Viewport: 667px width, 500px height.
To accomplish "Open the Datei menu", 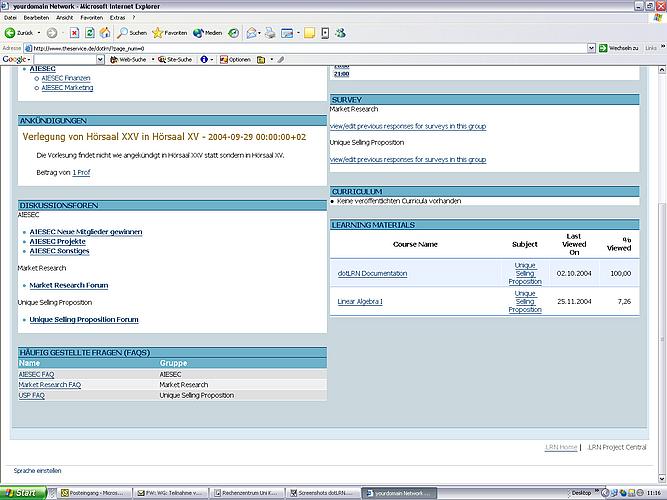I will [x=10, y=18].
